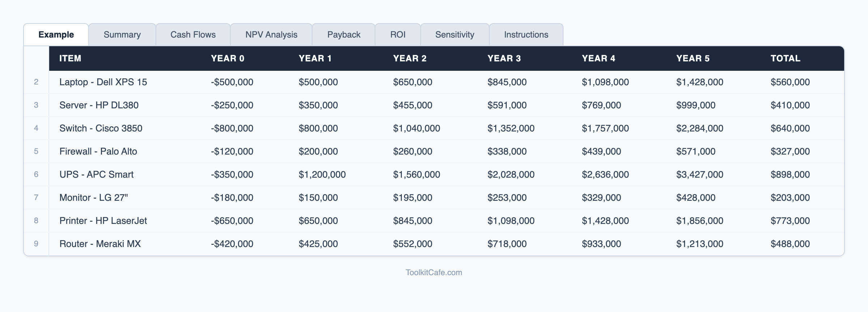
Task: Click the Router - Meraki MX cell
Action: coord(100,244)
